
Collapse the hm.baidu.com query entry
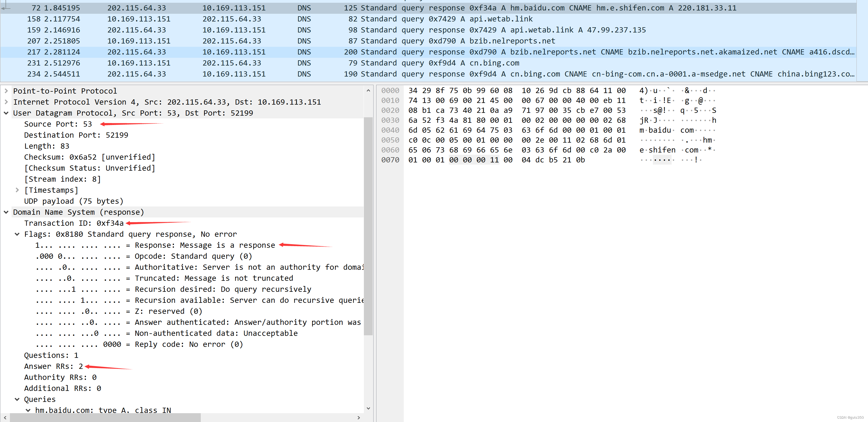[28, 410]
